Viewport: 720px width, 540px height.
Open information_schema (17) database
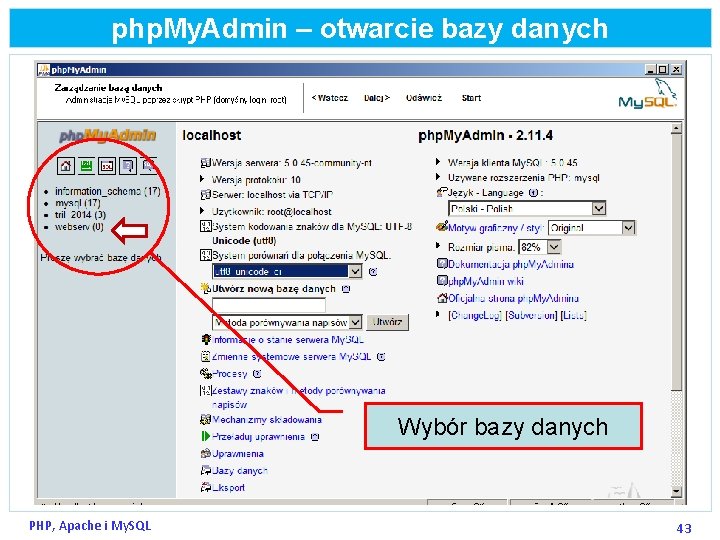pyautogui.click(x=107, y=191)
